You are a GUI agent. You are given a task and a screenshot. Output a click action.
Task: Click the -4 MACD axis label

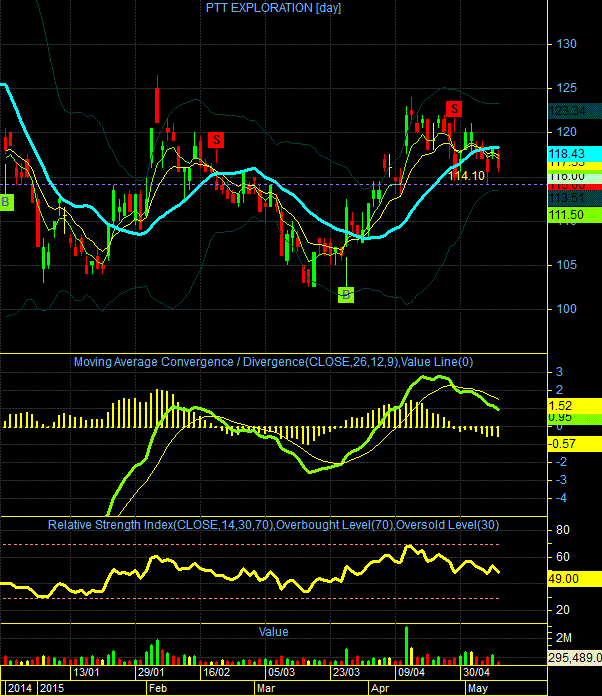[x=562, y=498]
